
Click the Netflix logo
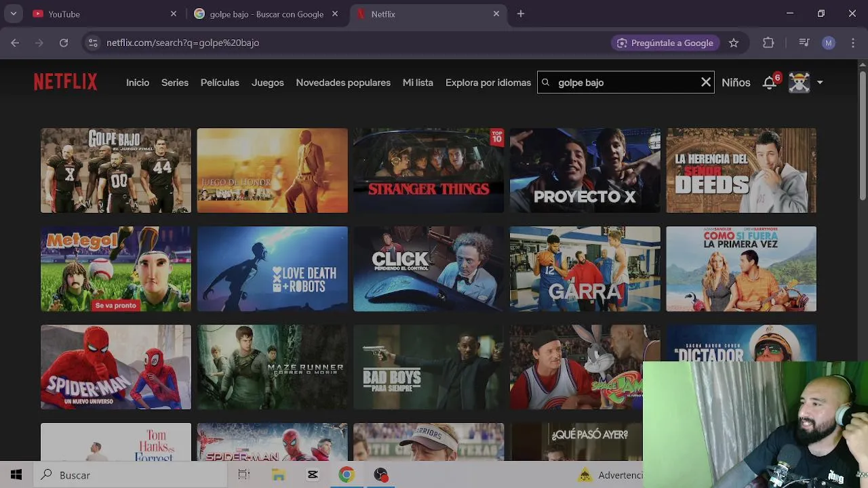tap(66, 82)
